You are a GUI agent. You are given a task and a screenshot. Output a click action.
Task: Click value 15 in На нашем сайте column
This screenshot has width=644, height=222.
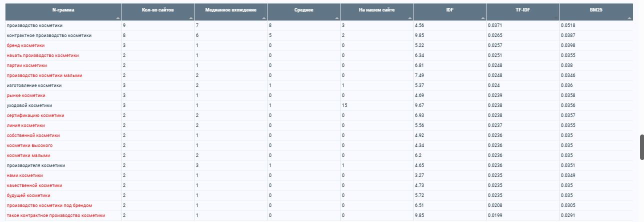click(344, 105)
